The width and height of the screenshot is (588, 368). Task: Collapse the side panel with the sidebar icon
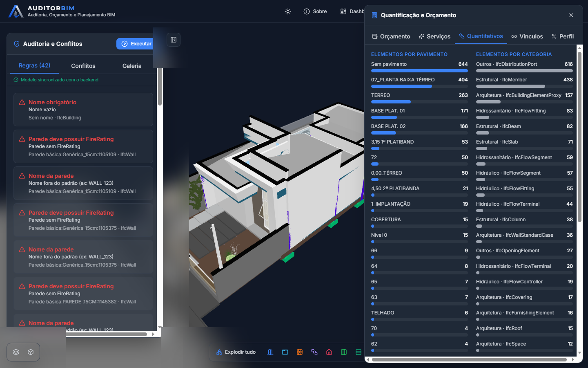(x=174, y=40)
